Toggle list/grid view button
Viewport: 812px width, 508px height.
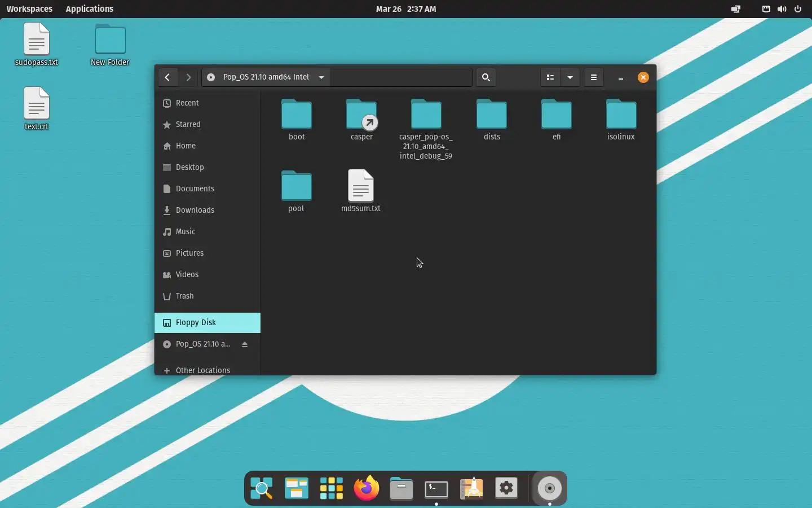tap(550, 77)
